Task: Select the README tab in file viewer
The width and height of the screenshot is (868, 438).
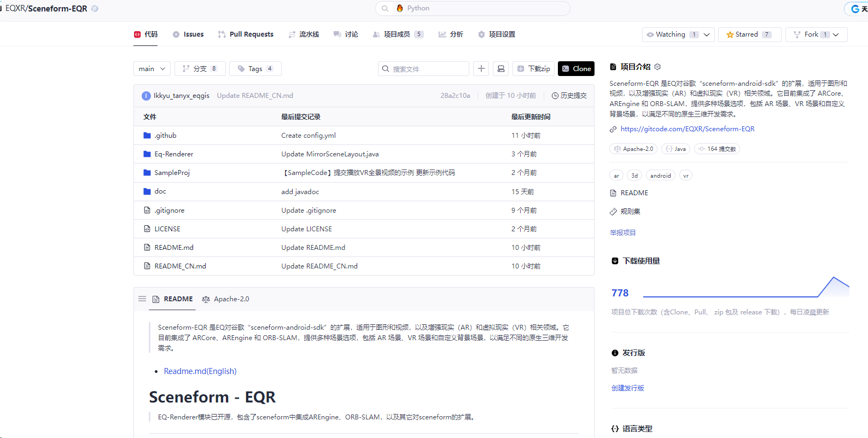Action: tap(172, 299)
